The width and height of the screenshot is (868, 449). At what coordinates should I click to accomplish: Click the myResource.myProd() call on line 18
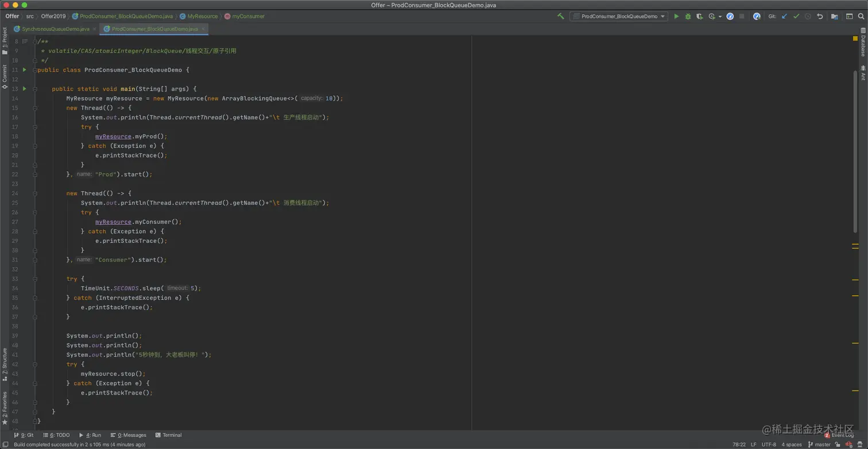click(x=131, y=136)
